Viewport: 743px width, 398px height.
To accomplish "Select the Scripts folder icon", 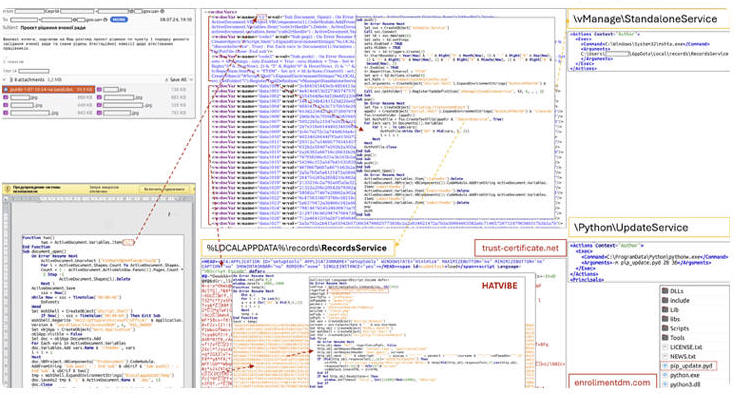I will [x=665, y=328].
